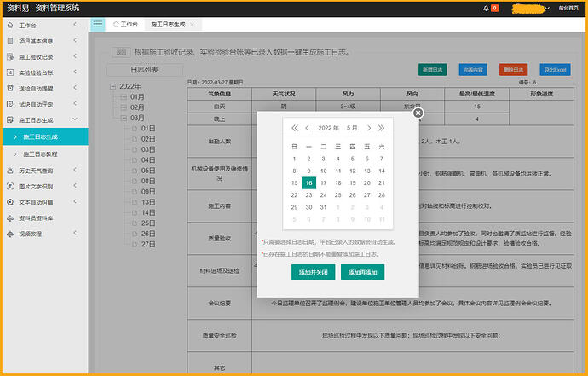Click the 添加并关闭 button

coord(312,272)
